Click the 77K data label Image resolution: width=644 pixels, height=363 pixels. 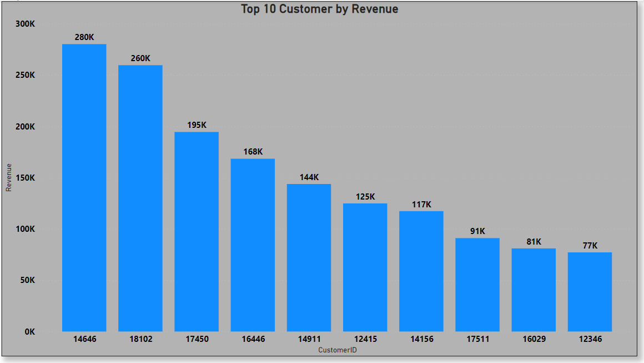coord(590,245)
